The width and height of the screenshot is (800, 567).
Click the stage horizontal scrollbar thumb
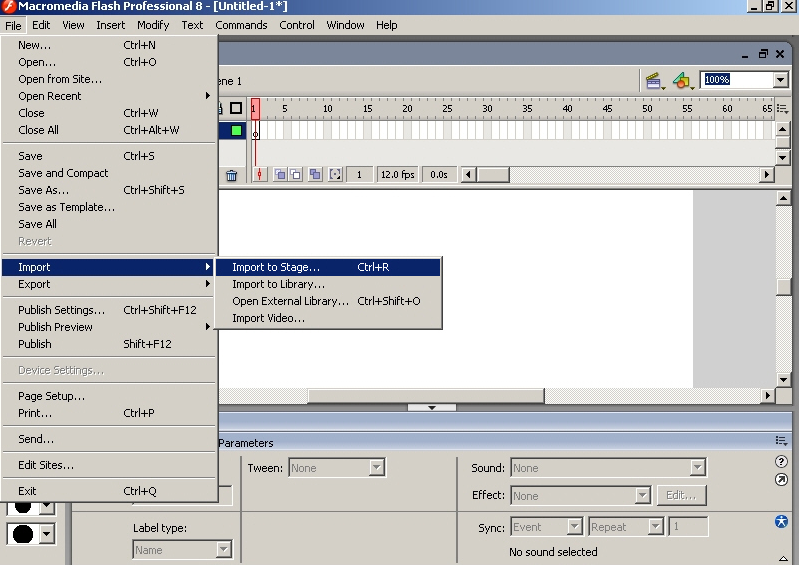click(426, 396)
